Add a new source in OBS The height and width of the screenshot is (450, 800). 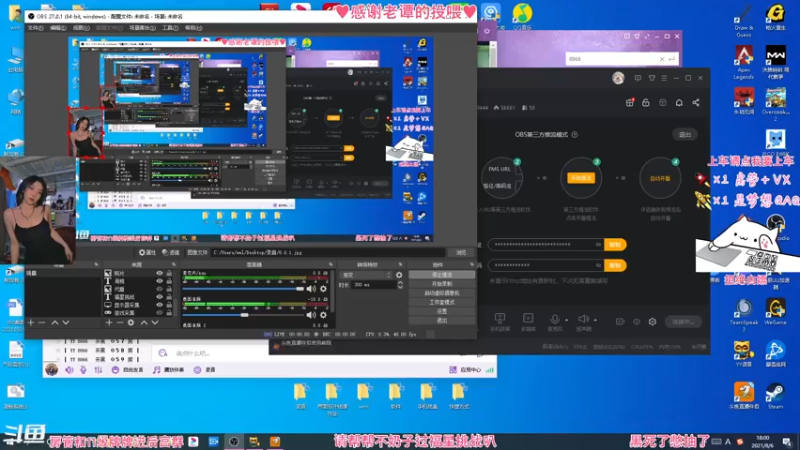click(109, 322)
